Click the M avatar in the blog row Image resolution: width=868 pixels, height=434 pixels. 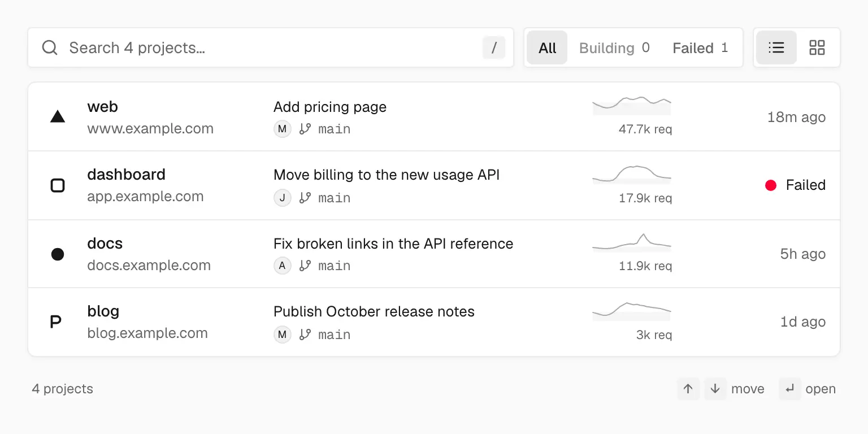point(283,335)
